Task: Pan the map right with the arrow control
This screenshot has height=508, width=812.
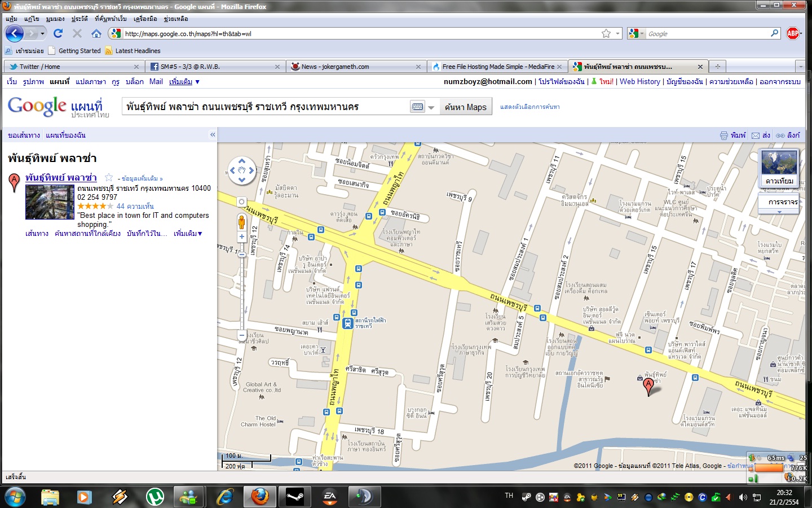Action: pos(251,170)
